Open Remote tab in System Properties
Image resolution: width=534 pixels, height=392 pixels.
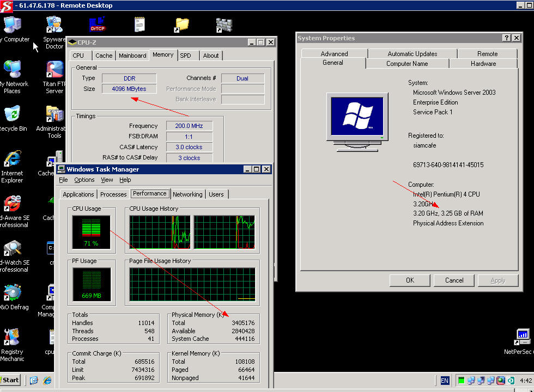487,54
